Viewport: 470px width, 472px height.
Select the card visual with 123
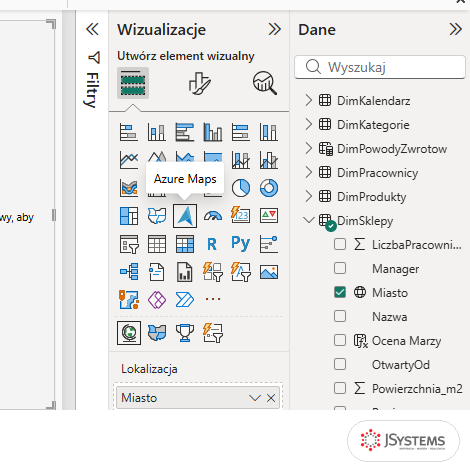[x=241, y=216]
